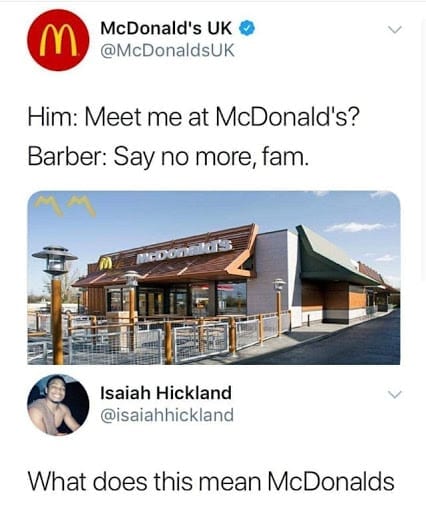This screenshot has height=512, width=426.
Task: Click the "Barber: Say no more, fam." line
Action: tap(168, 157)
